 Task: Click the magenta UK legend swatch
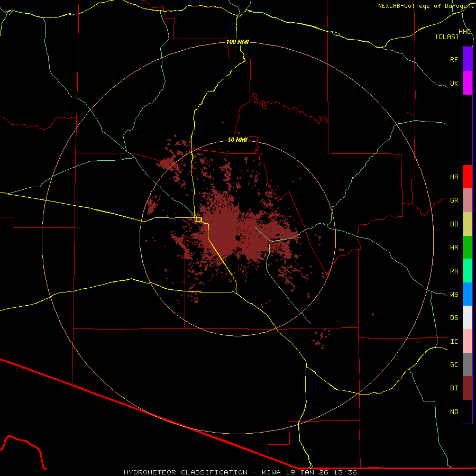point(467,83)
